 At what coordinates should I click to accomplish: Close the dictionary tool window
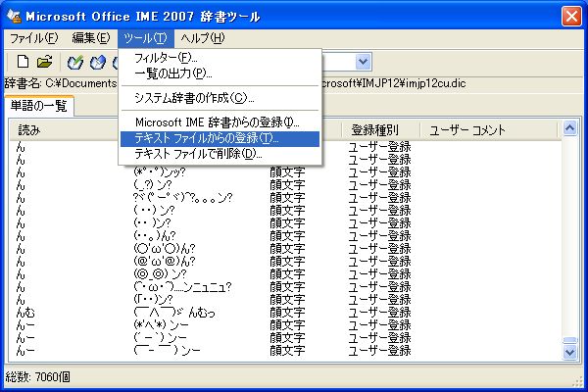coord(571,16)
